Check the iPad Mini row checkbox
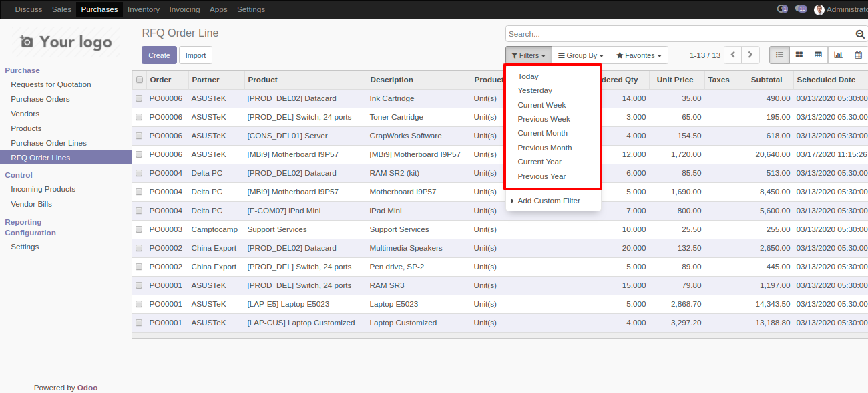The height and width of the screenshot is (393, 868). pos(140,211)
